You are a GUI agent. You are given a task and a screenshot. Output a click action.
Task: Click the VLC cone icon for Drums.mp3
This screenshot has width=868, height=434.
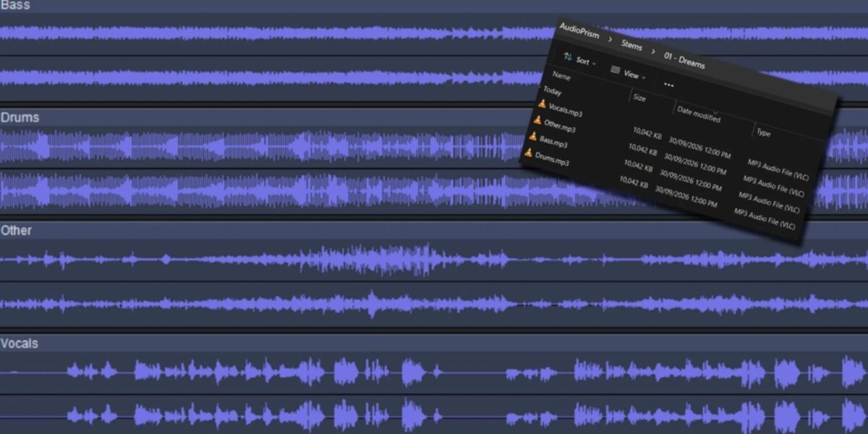[529, 152]
